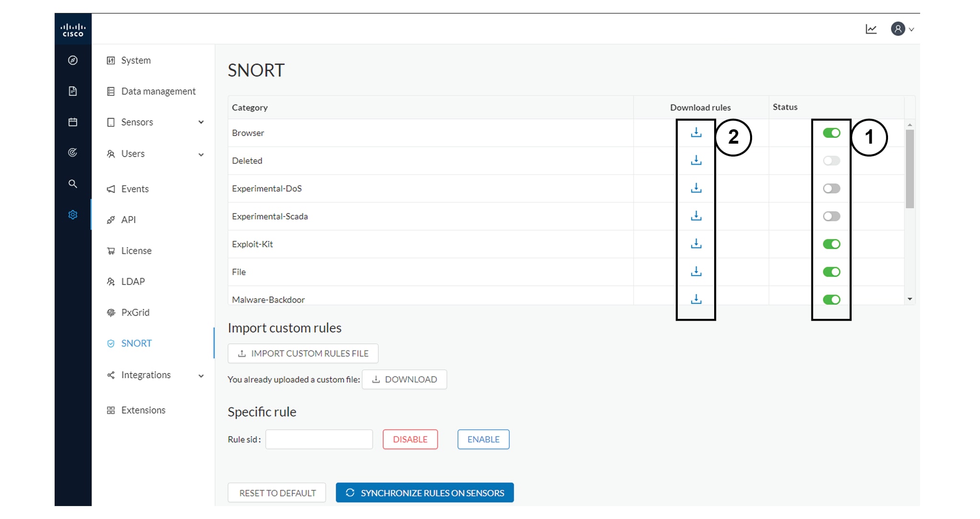Viewport: 980px width, 519px height.
Task: Click the License cart icon
Action: [x=111, y=251]
